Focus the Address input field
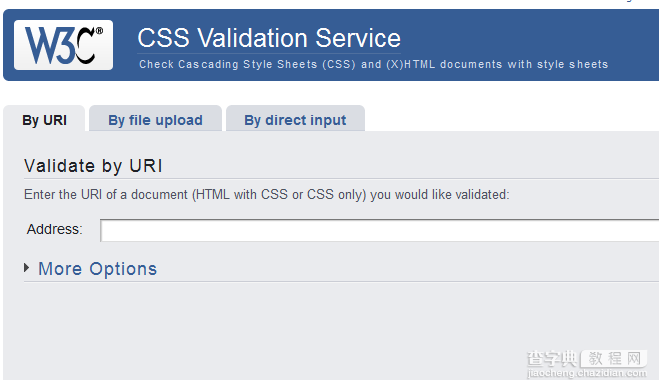The height and width of the screenshot is (380, 659). [380, 230]
